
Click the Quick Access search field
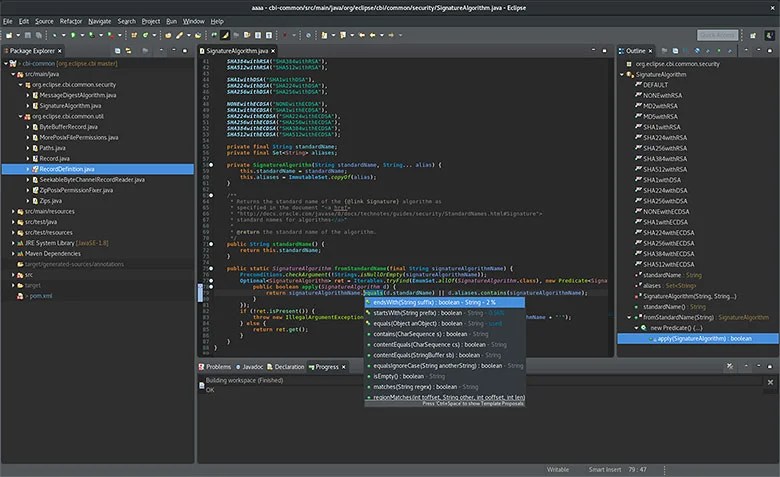718,35
